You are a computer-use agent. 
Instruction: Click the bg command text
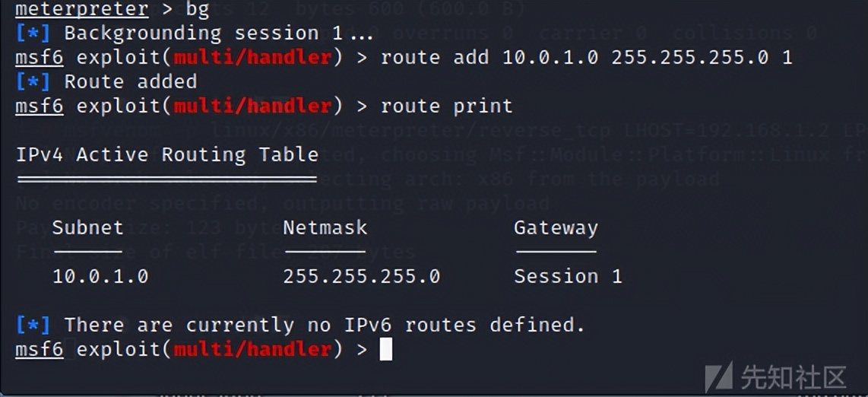coord(198,10)
